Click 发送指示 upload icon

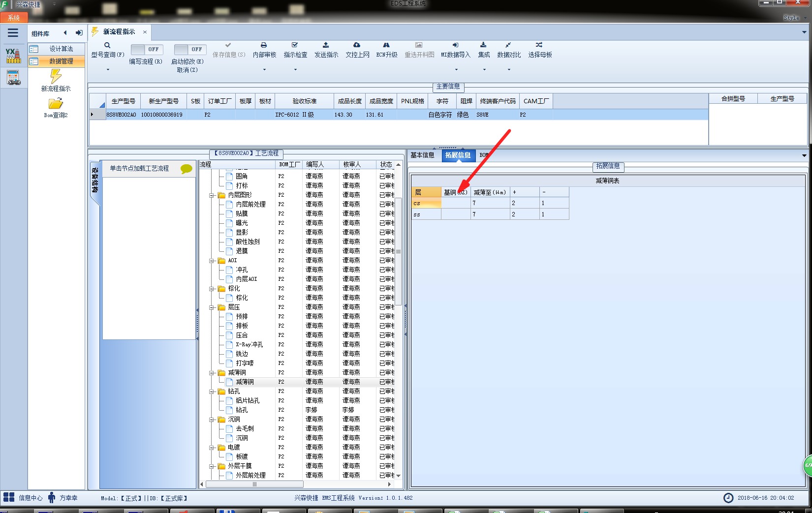click(x=326, y=45)
